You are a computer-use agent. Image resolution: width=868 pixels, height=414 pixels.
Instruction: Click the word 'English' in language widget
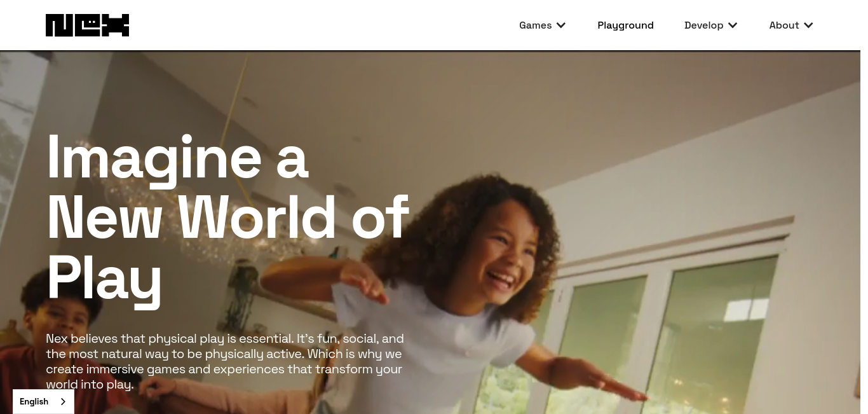tap(34, 401)
